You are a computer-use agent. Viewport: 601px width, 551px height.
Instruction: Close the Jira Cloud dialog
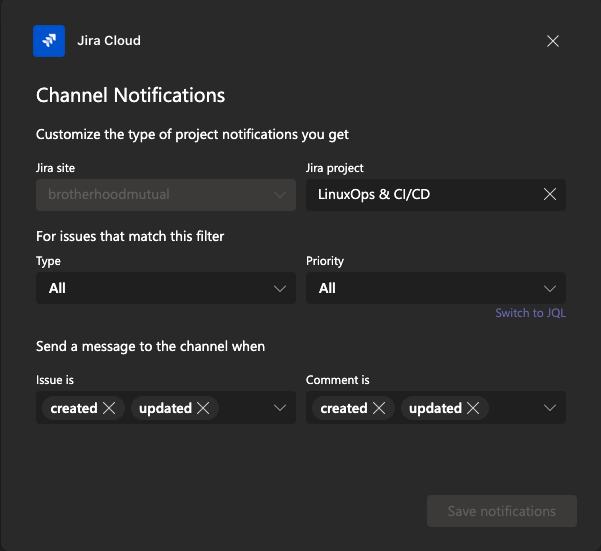point(553,41)
